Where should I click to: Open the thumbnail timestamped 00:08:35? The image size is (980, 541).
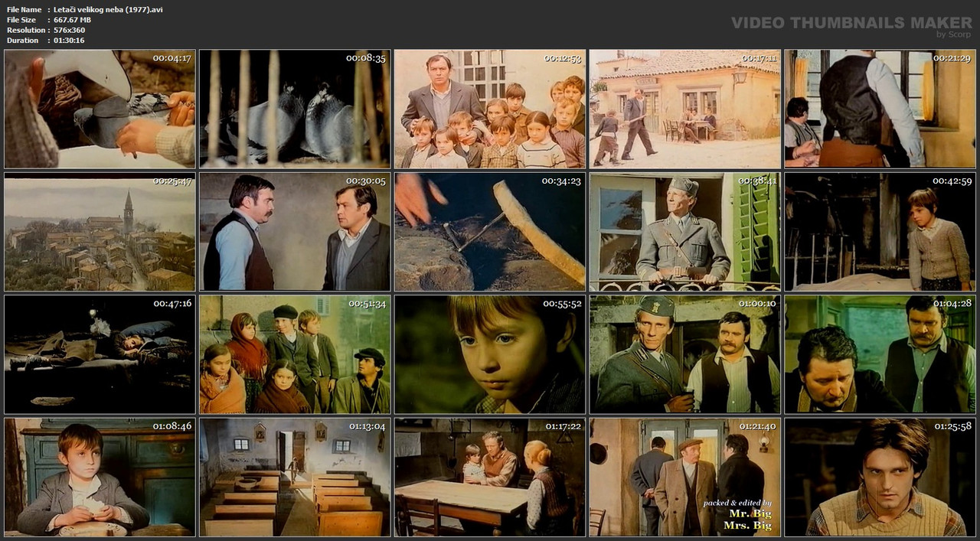click(x=295, y=109)
